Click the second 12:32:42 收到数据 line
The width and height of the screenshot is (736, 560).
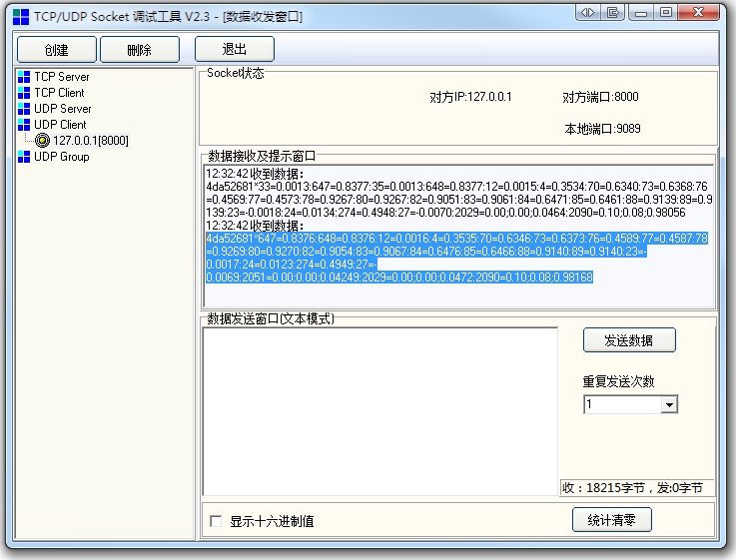pyautogui.click(x=255, y=226)
